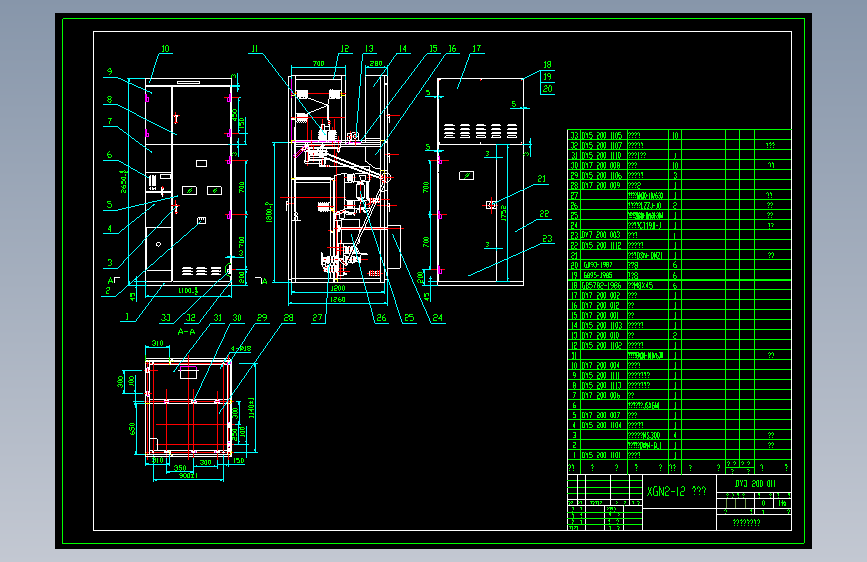The image size is (867, 562).
Task: Pick callout label 4 left of front view
Action: point(109,228)
